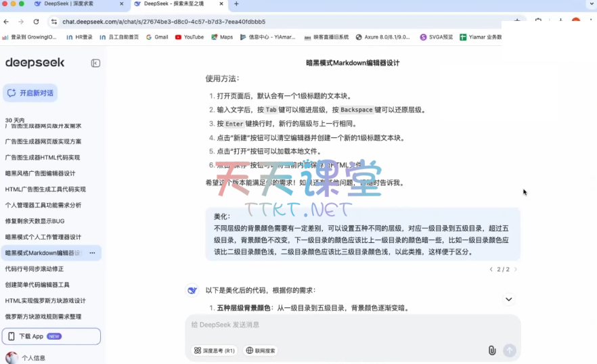Click the browser reload page icon
Screen dimensions: 597x364
tap(36, 22)
